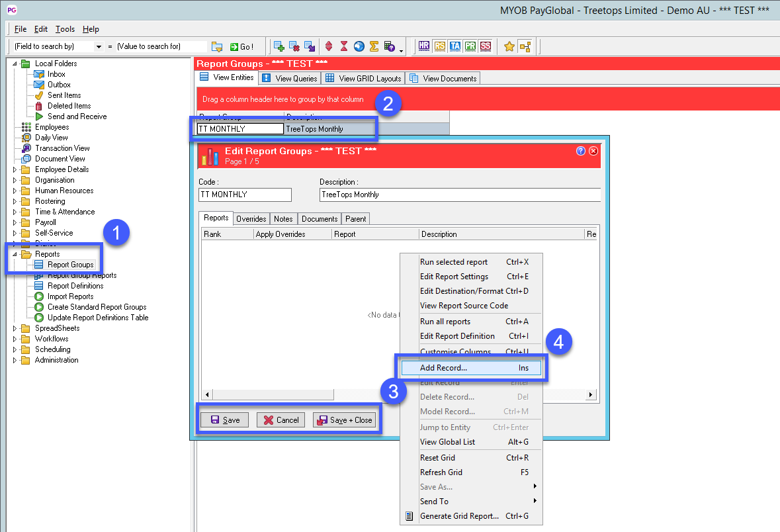Click the sigma summation toolbar icon
780x532 pixels.
point(374,46)
